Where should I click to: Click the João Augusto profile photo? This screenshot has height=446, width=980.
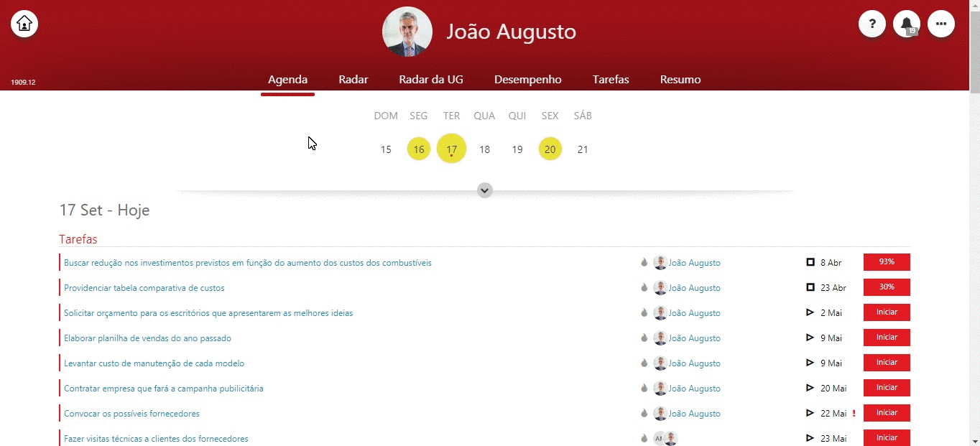(407, 32)
